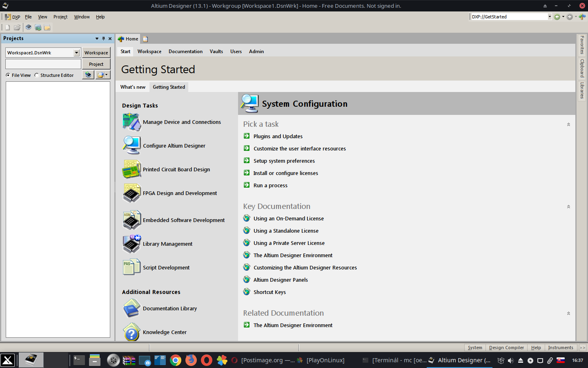Open the Clipboard side panel tab
Viewport: 588px width, 368px height.
[582, 68]
